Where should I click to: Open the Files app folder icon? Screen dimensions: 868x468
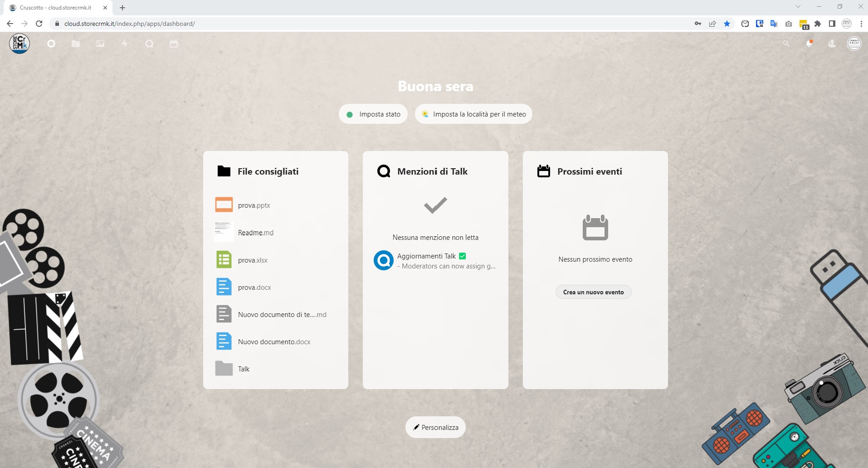pyautogui.click(x=76, y=44)
